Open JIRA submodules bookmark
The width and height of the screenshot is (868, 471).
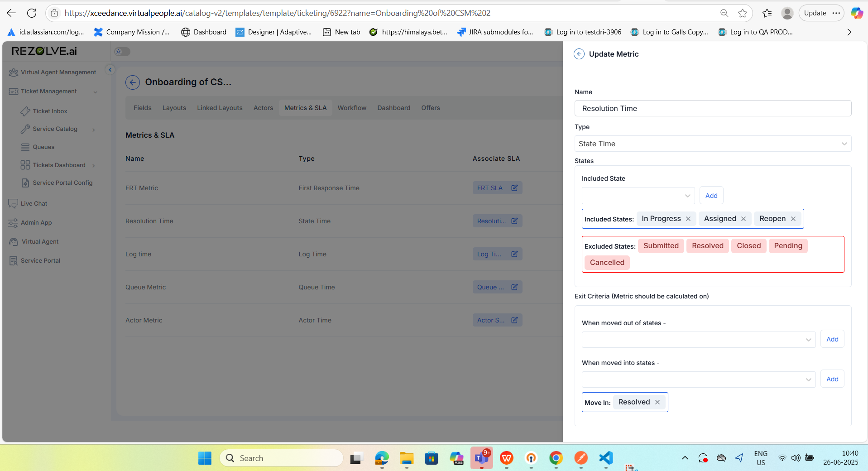[495, 32]
